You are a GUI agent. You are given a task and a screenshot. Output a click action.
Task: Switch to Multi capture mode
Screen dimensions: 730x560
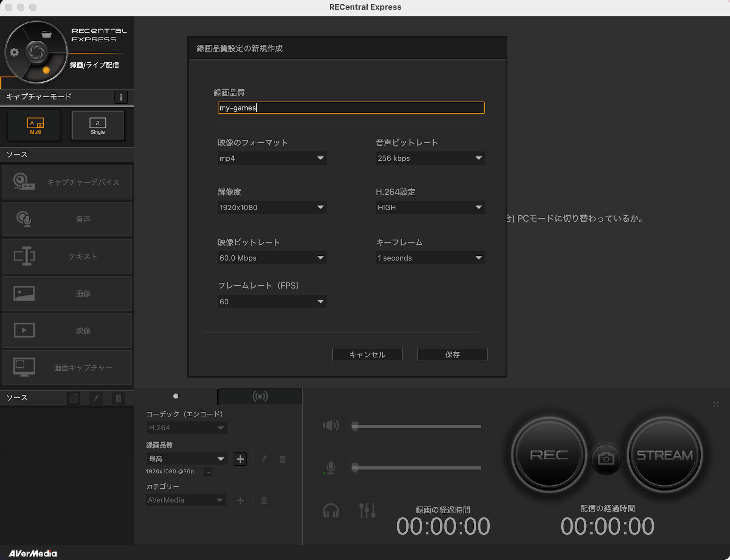pyautogui.click(x=35, y=125)
